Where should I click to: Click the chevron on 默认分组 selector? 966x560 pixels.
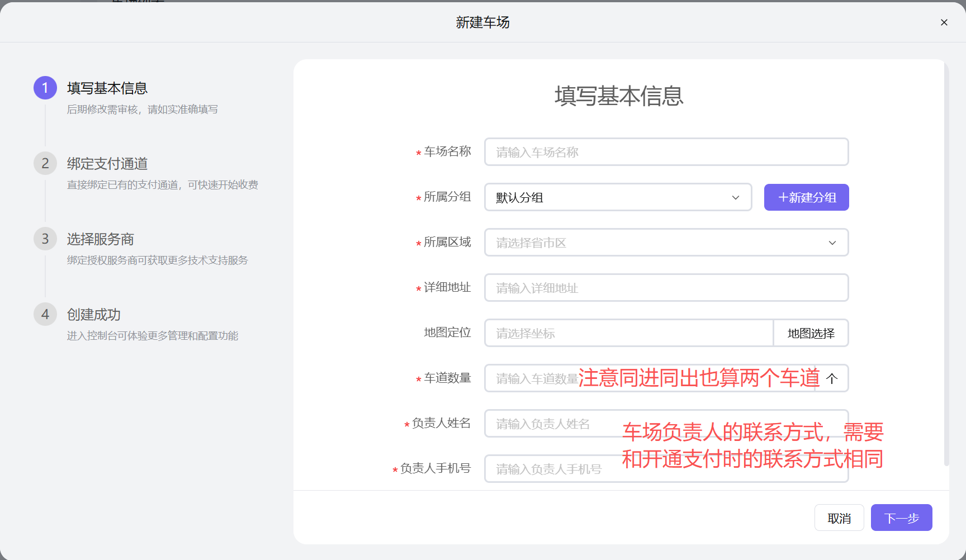pyautogui.click(x=735, y=197)
